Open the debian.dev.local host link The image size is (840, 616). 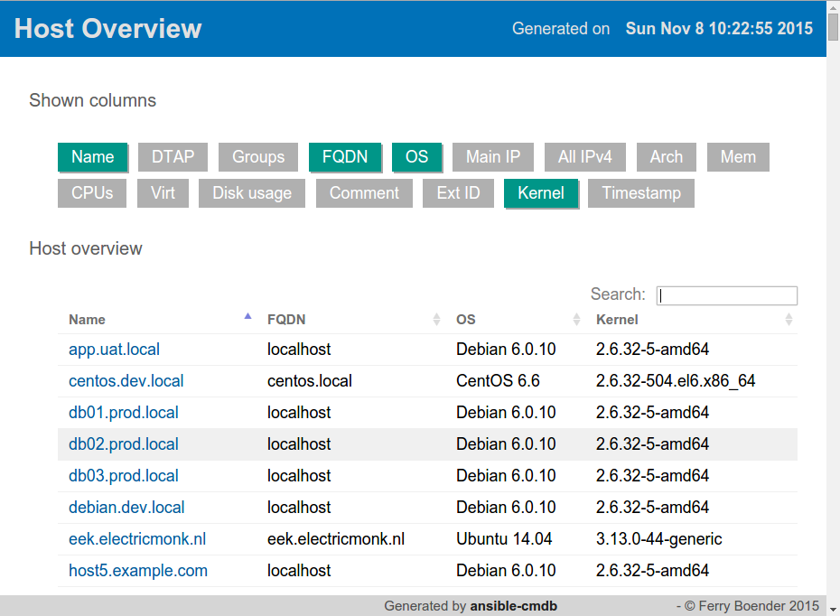click(126, 508)
